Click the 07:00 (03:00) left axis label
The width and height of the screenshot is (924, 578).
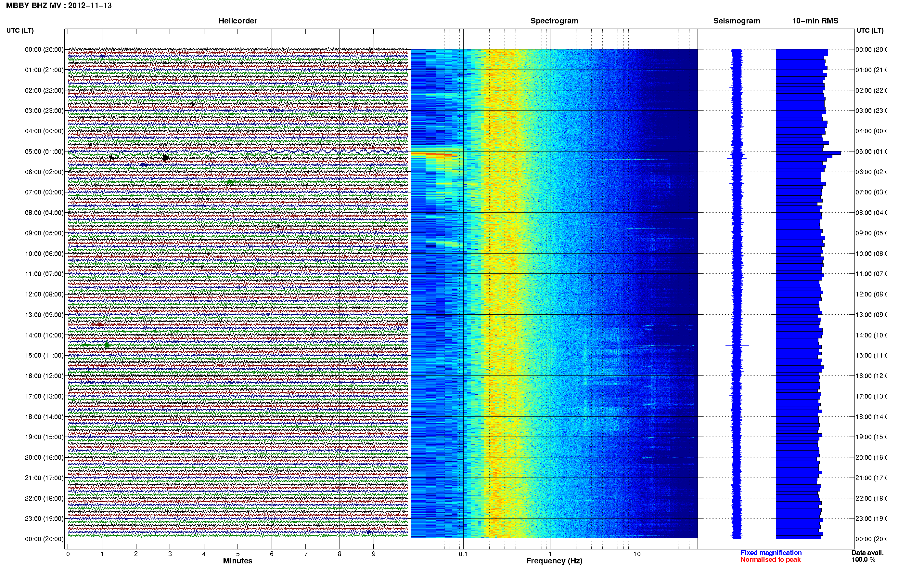(x=44, y=192)
